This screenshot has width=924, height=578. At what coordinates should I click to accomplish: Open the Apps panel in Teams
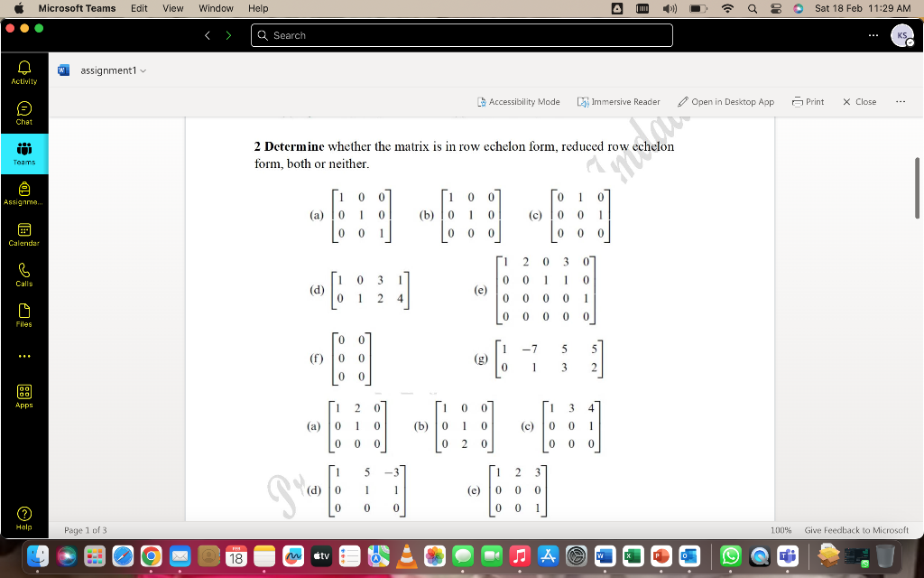[23, 395]
